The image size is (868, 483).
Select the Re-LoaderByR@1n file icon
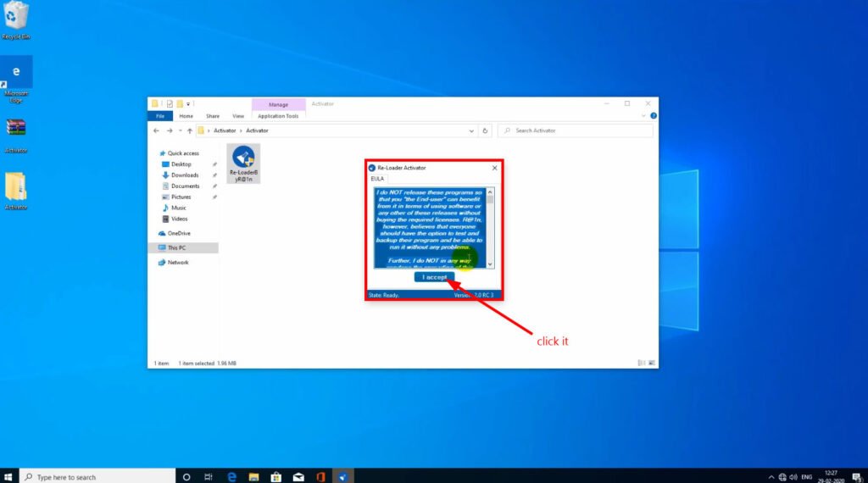coord(243,164)
